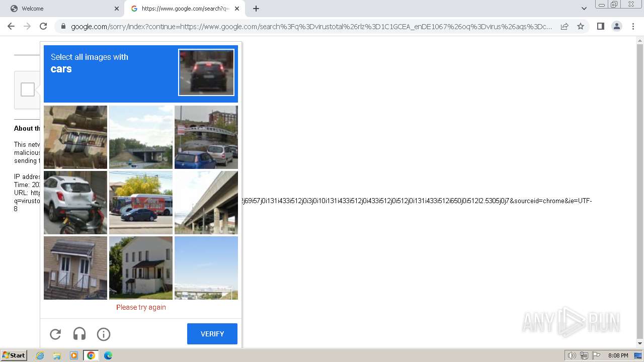Open the tab search dropdown
The height and width of the screenshot is (362, 644).
tap(584, 9)
